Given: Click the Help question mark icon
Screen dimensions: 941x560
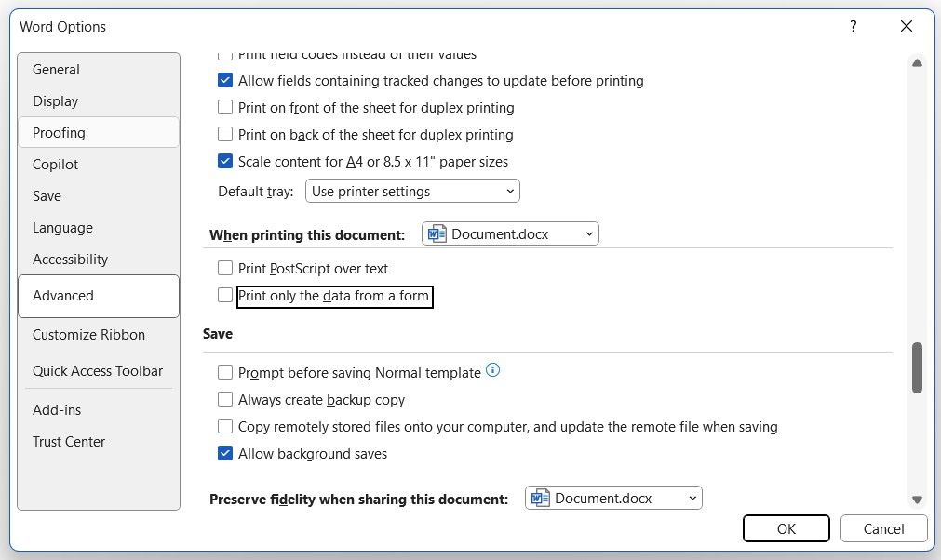Looking at the screenshot, I should tap(853, 27).
